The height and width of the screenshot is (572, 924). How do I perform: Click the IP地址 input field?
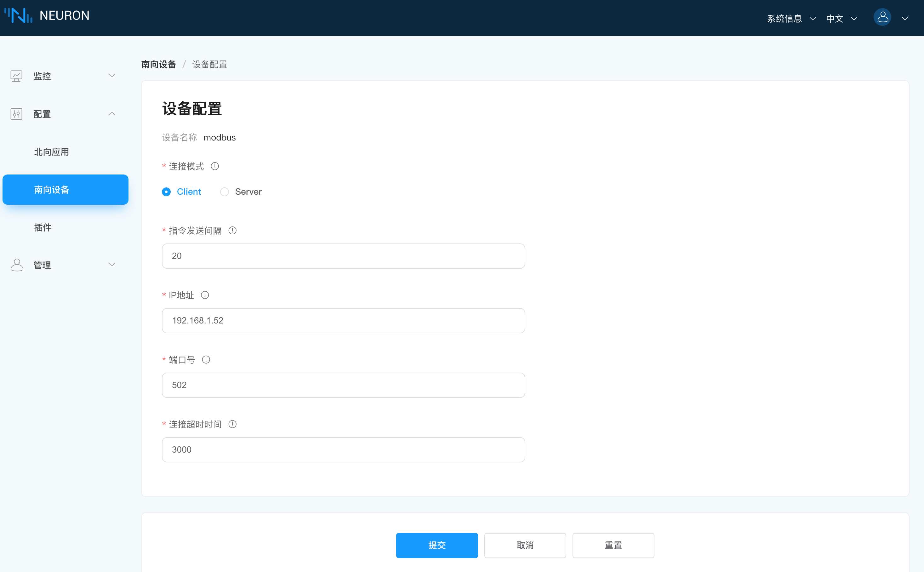tap(343, 320)
